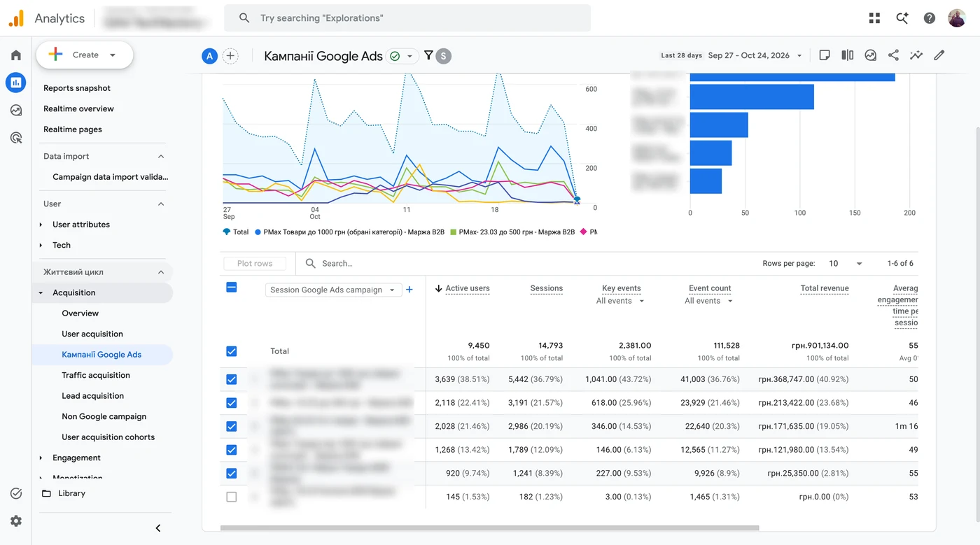Uncheck checkbox for row with 3,639 users
The image size is (980, 545).
[232, 379]
